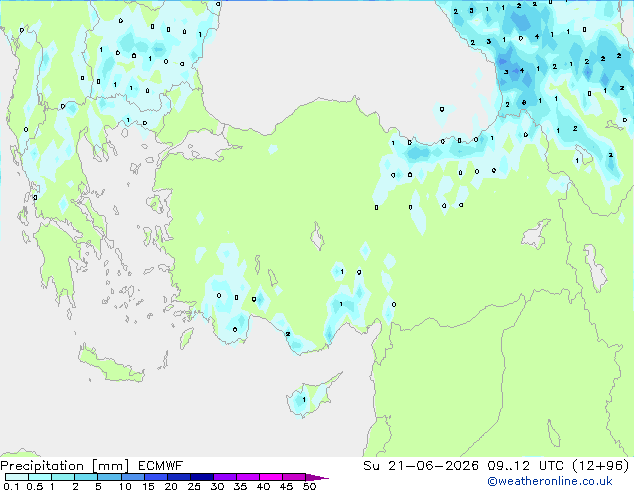The image size is (634, 490).
Task: Click the (12+96) forecast offset text
Action: click(x=601, y=466)
